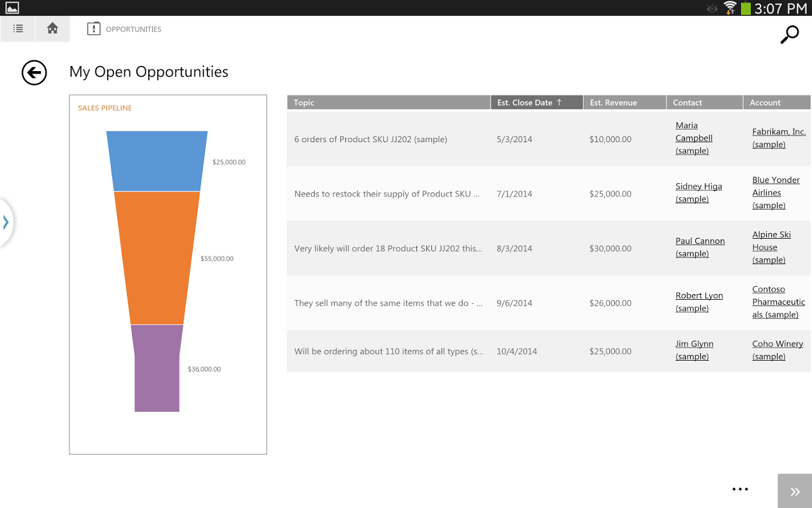Screen dimensions: 812x508
Task: Click the purple $36,000 funnel segment
Action: pyautogui.click(x=157, y=369)
